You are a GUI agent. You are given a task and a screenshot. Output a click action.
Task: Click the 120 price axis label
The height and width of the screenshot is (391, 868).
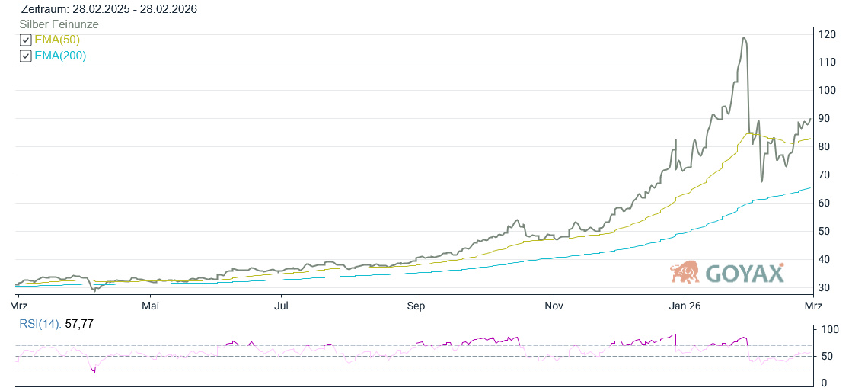(x=827, y=34)
